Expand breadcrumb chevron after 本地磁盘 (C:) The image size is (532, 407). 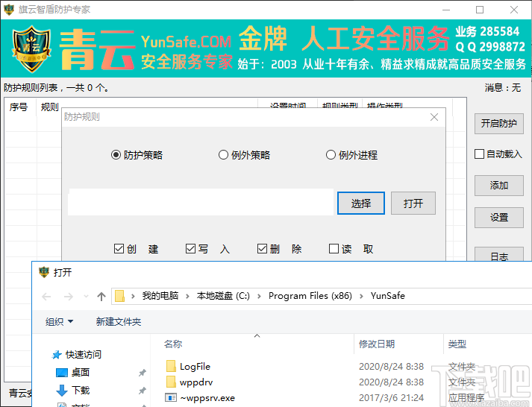point(259,296)
